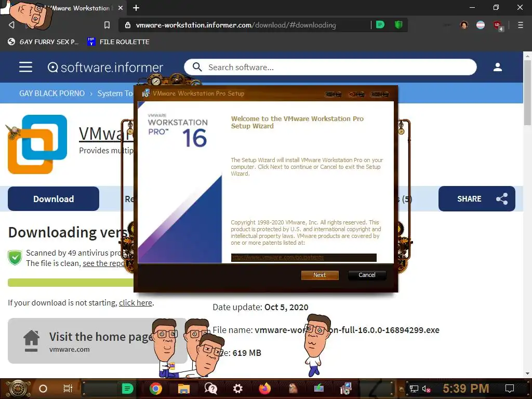Click the padlock icon in the address bar

point(128,25)
